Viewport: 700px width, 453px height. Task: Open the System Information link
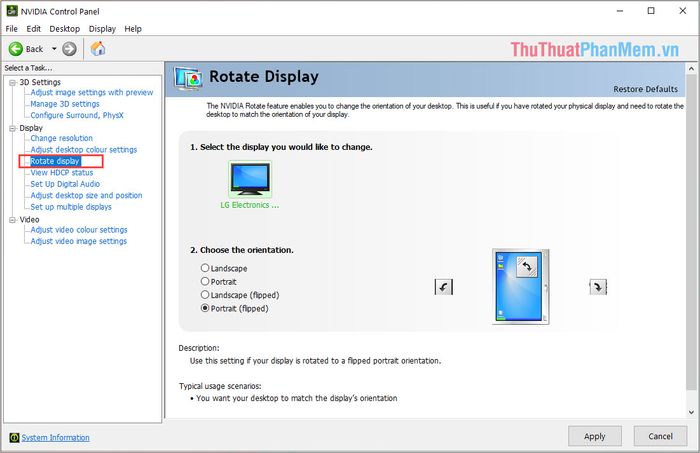coord(55,438)
